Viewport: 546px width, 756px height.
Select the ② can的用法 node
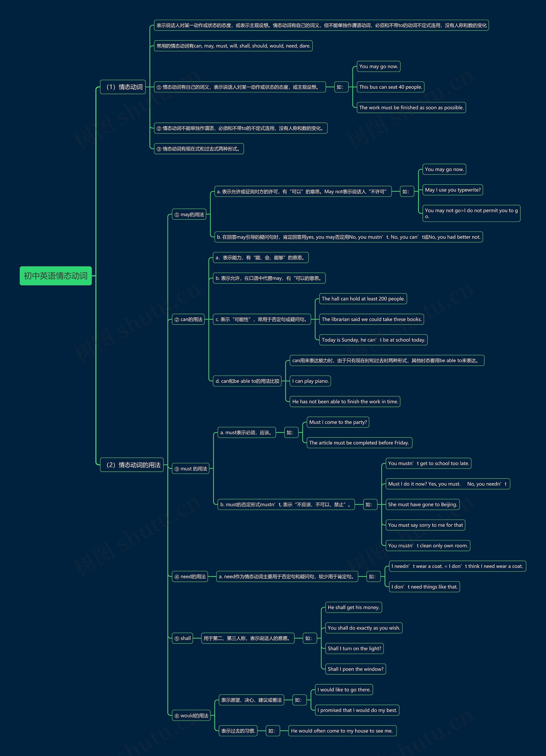click(188, 319)
